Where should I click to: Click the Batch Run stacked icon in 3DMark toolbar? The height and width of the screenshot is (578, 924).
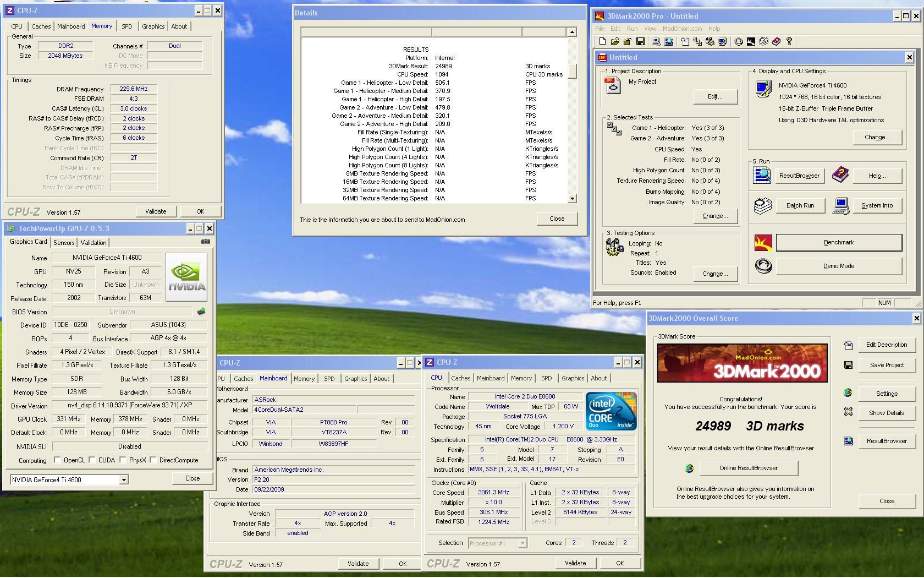coord(764,41)
